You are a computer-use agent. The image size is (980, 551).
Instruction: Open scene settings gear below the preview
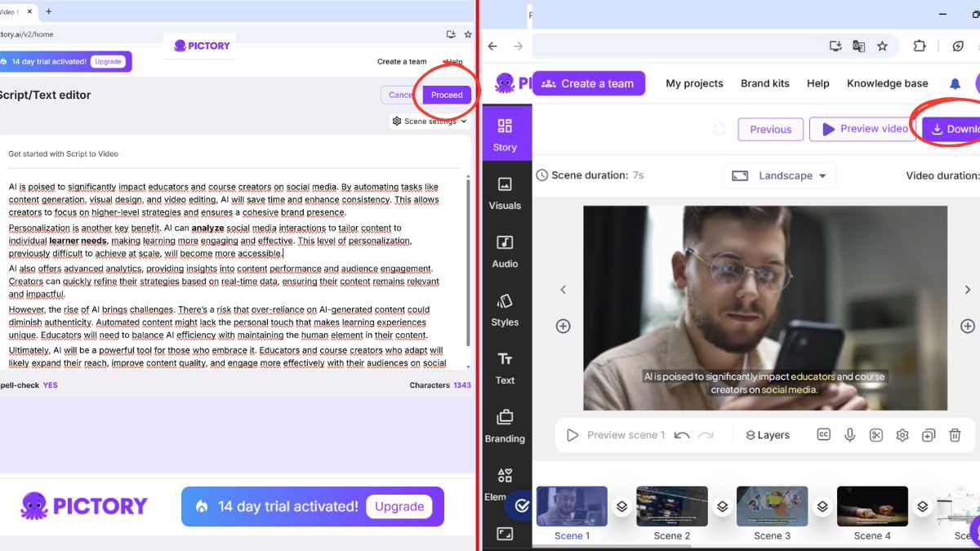tap(902, 434)
